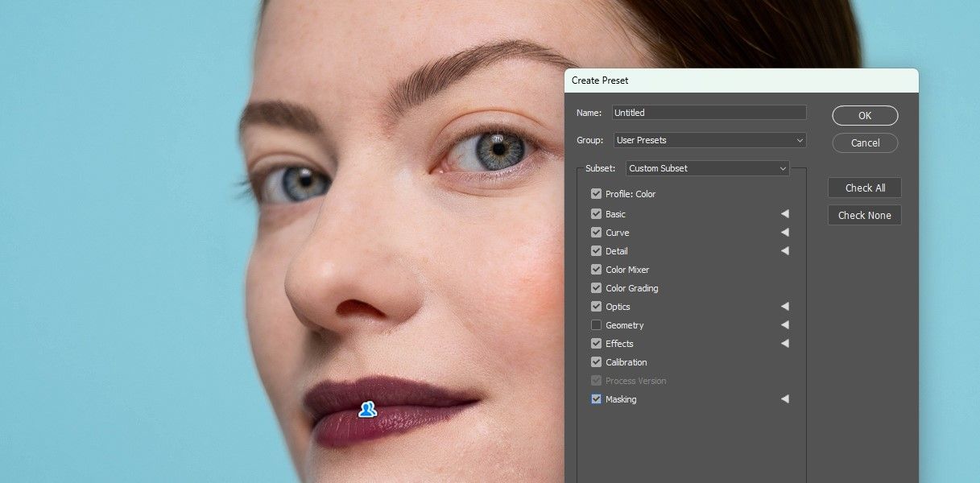The width and height of the screenshot is (980, 483).
Task: Uncheck the Basic checkbox
Action: [x=596, y=214]
